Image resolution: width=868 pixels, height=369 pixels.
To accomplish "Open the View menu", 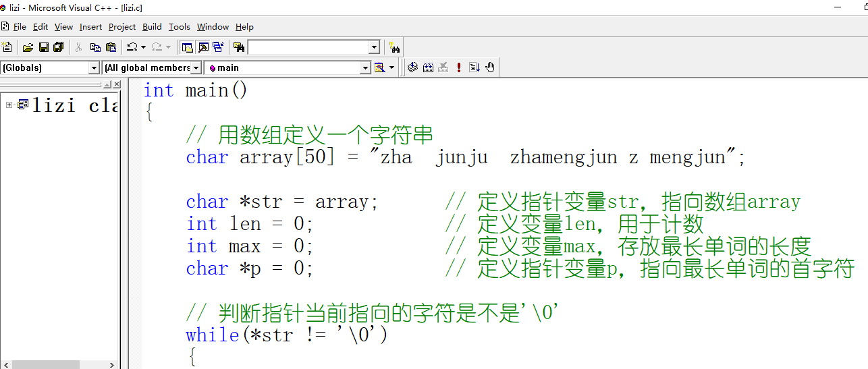I will point(63,27).
